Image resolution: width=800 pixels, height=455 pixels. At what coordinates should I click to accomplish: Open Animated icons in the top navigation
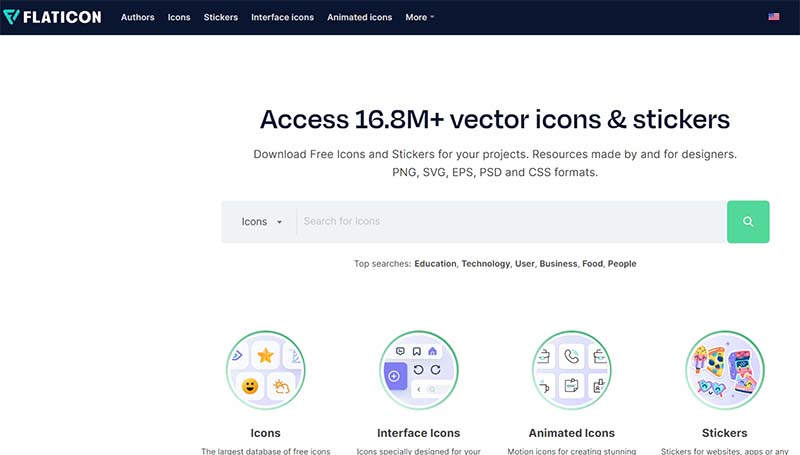coord(359,17)
